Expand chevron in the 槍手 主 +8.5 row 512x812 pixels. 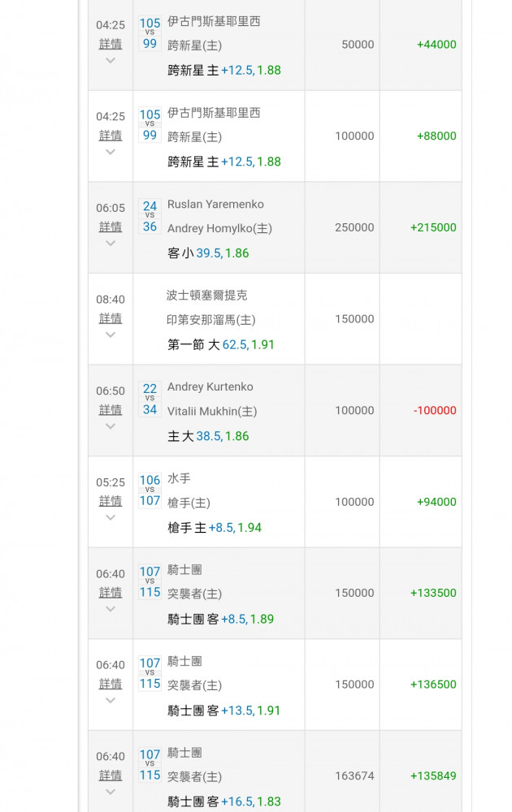point(111,517)
